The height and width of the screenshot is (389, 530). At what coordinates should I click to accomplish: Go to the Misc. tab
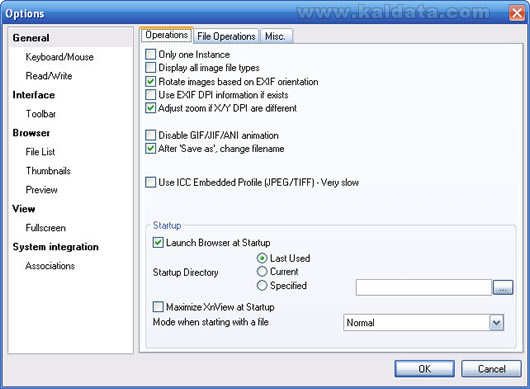click(275, 36)
